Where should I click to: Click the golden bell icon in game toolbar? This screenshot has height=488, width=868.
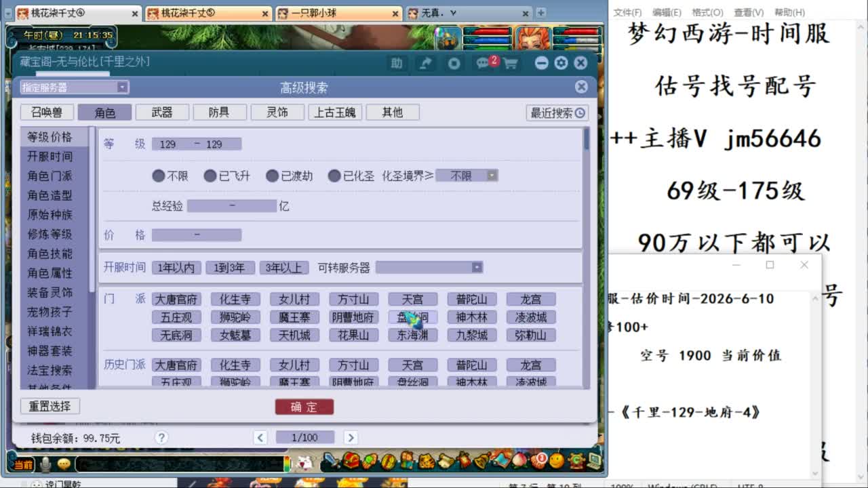coord(481,461)
